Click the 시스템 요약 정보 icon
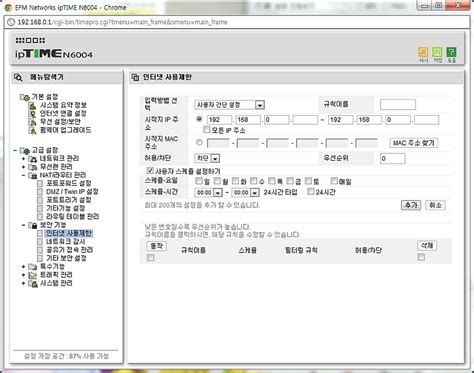The height and width of the screenshot is (373, 474). click(x=32, y=105)
